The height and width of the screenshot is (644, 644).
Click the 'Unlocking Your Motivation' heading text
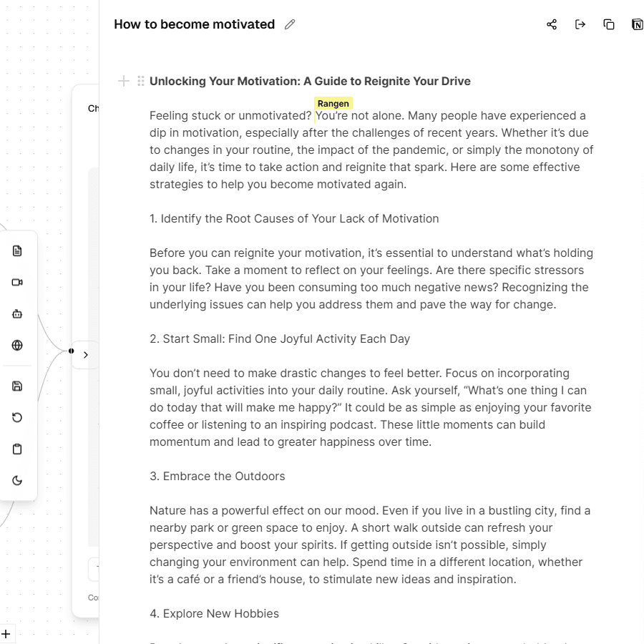pos(310,81)
